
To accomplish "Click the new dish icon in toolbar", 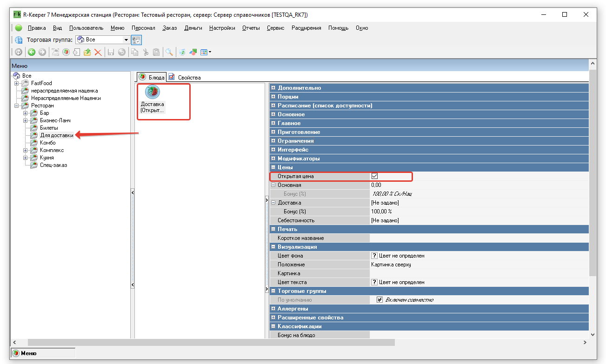I will click(66, 53).
